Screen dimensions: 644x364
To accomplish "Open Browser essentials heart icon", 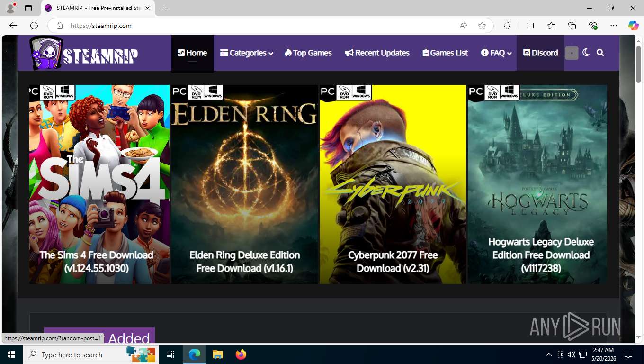I will coord(593,26).
